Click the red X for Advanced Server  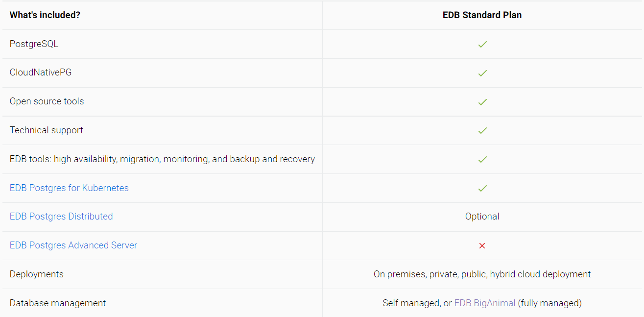coord(482,245)
